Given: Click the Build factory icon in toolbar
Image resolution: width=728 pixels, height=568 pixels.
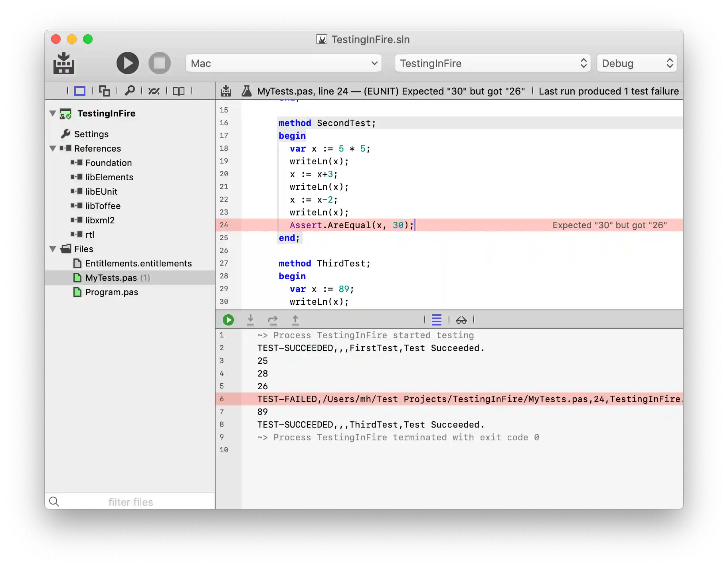Looking at the screenshot, I should (x=64, y=63).
